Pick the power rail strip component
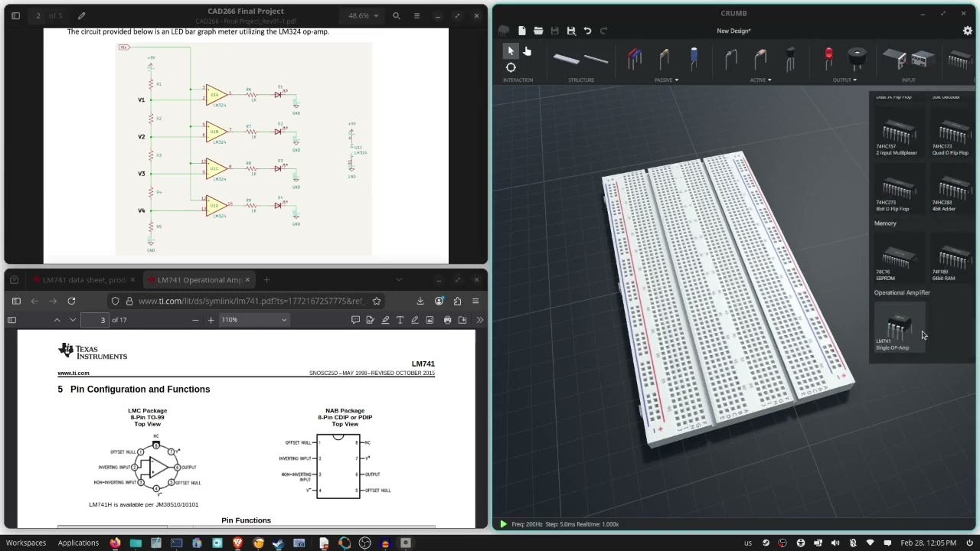The image size is (980, 551). [x=596, y=58]
